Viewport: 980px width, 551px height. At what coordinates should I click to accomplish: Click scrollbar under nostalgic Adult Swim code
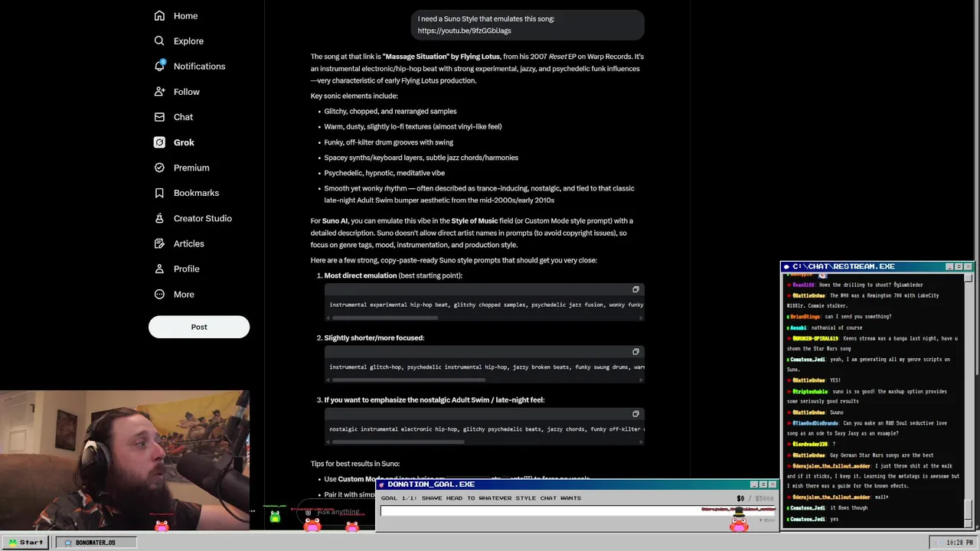pos(397,441)
